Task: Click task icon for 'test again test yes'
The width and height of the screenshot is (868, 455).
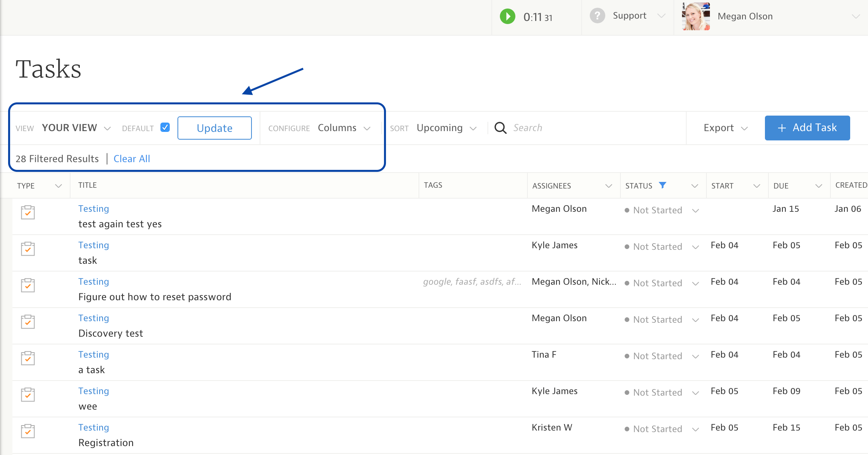Action: (x=28, y=212)
